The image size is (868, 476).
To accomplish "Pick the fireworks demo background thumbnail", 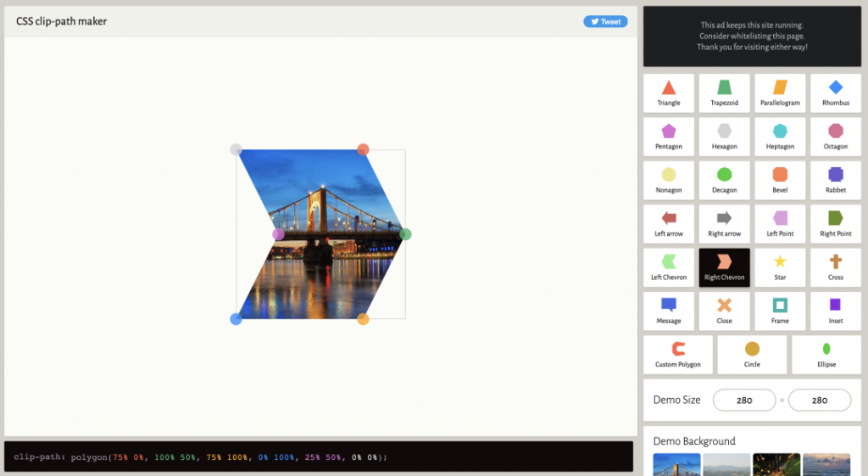I will pyautogui.click(x=776, y=464).
